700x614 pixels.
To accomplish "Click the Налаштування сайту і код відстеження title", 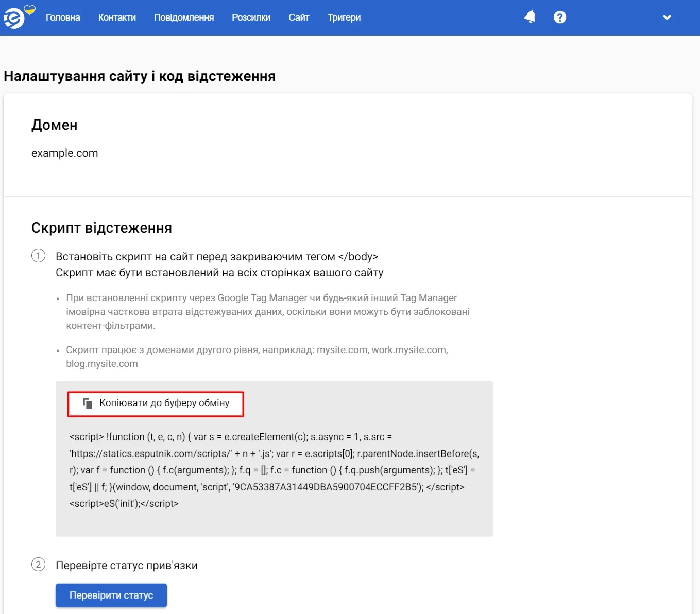I will 140,76.
